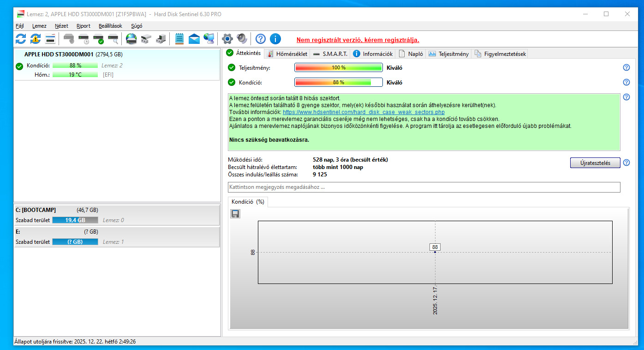Click the status bar last refresh text

pos(75,342)
